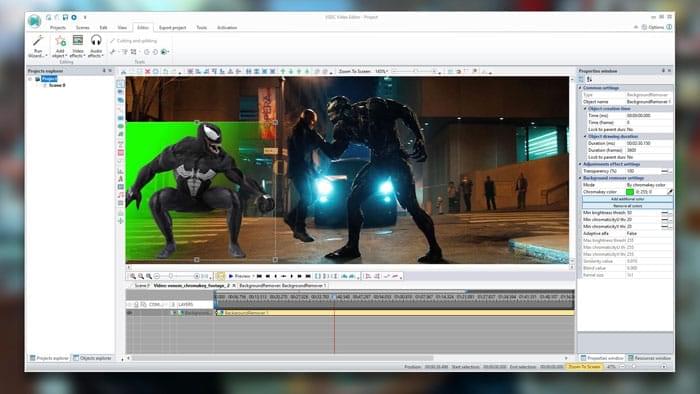
Task: Click Zoom To Screen in status bar
Action: coord(584,367)
